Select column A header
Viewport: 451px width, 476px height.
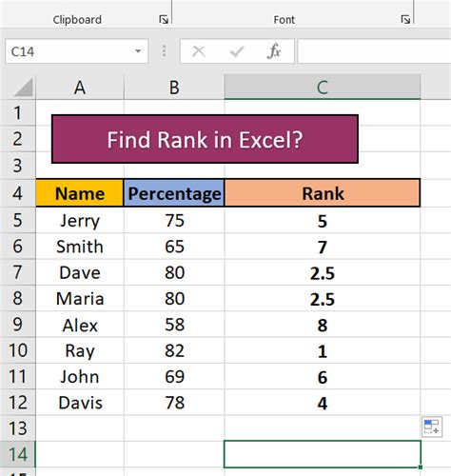coord(80,88)
